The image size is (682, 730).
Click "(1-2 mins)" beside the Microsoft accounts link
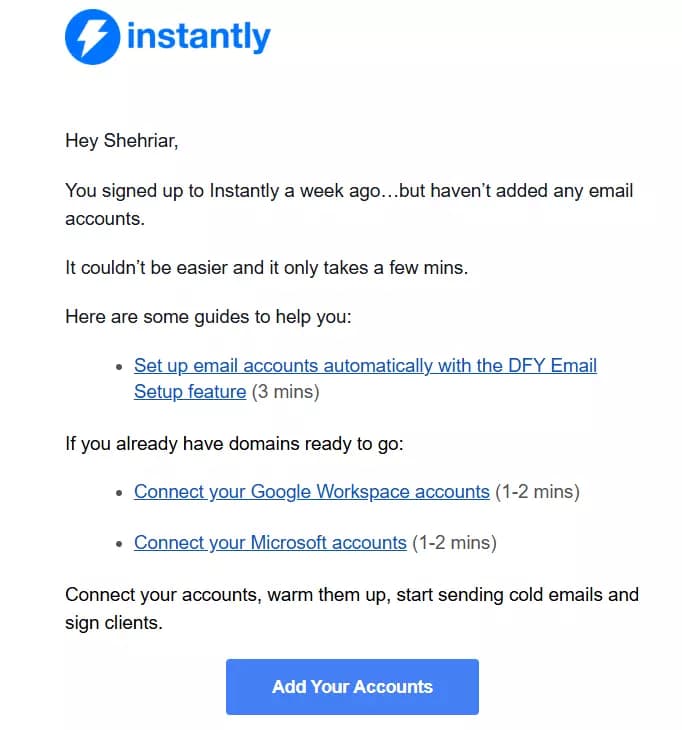(454, 543)
